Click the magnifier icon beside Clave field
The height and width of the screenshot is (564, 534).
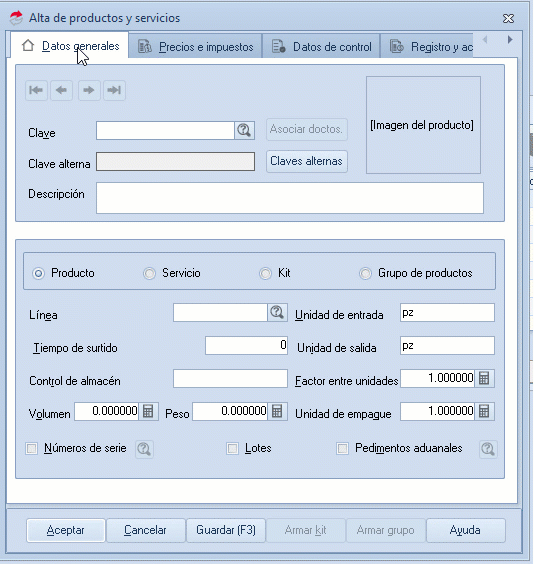pos(245,130)
